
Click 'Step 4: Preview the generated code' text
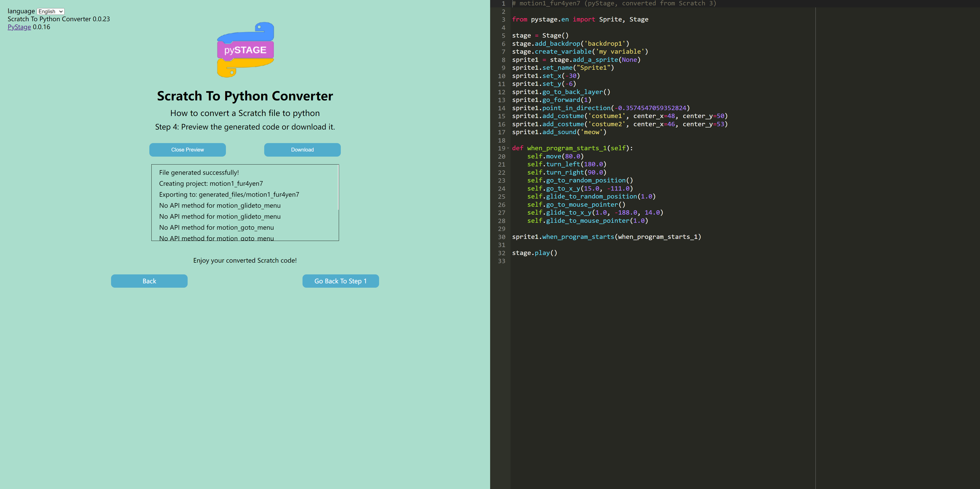pos(245,127)
